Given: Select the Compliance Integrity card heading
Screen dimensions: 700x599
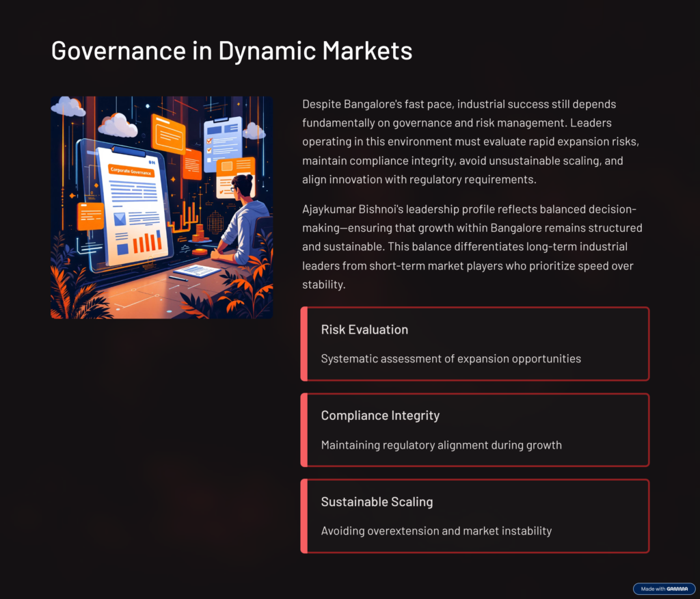Looking at the screenshot, I should pyautogui.click(x=380, y=416).
